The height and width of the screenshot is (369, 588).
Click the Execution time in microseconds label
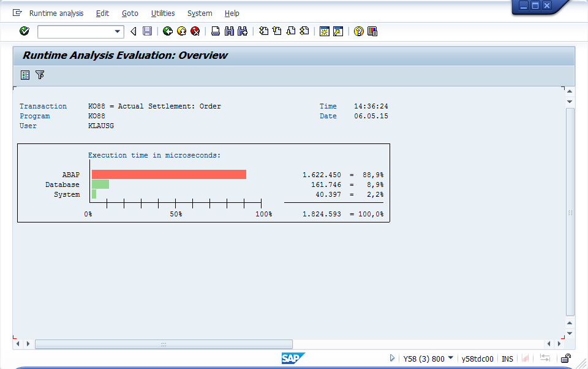[154, 155]
